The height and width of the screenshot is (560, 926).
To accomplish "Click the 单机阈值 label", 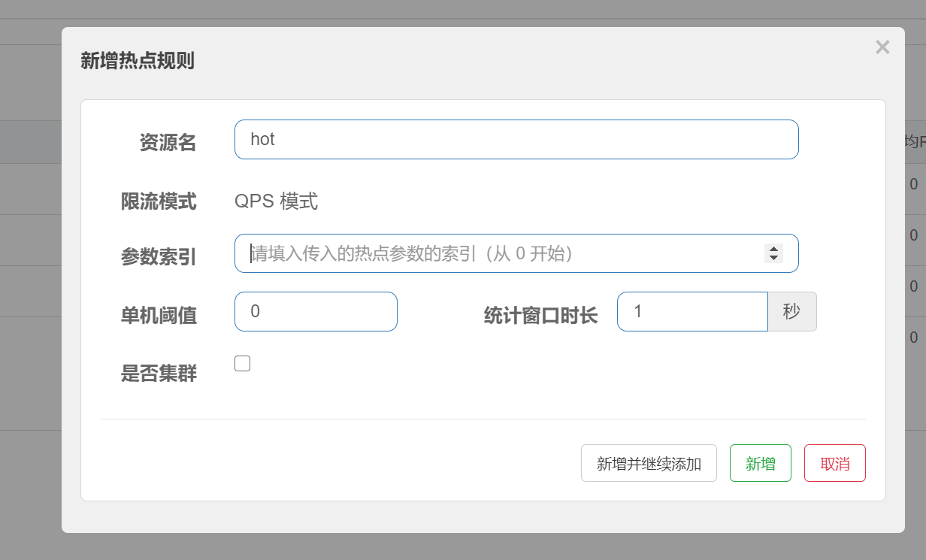I will point(159,316).
